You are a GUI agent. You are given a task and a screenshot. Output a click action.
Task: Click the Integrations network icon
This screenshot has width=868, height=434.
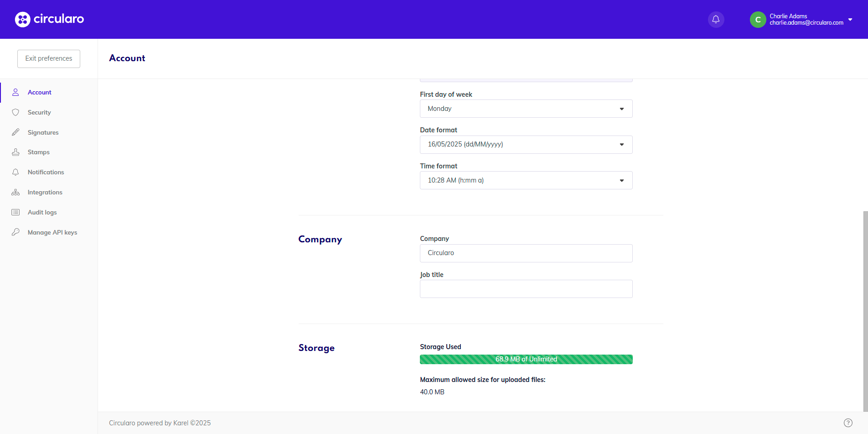pos(15,192)
